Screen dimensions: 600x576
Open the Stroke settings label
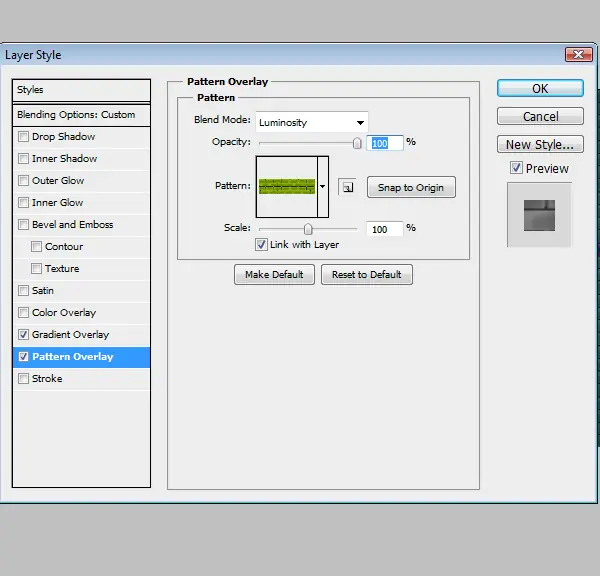47,379
